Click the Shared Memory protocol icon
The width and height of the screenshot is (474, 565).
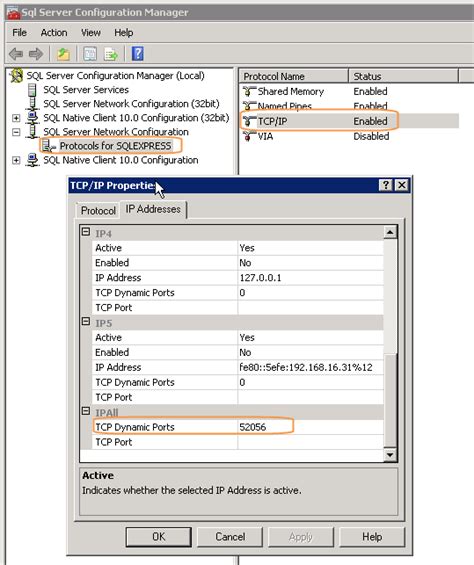(249, 92)
